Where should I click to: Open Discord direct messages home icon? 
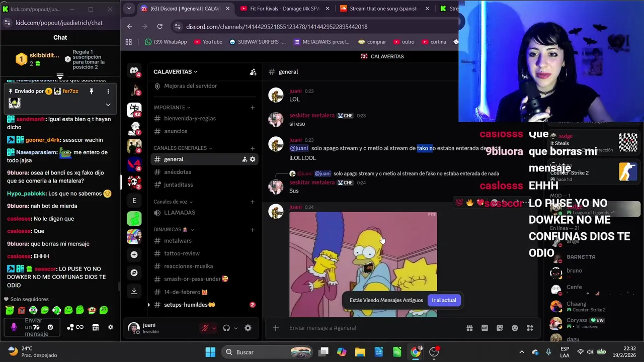click(134, 71)
